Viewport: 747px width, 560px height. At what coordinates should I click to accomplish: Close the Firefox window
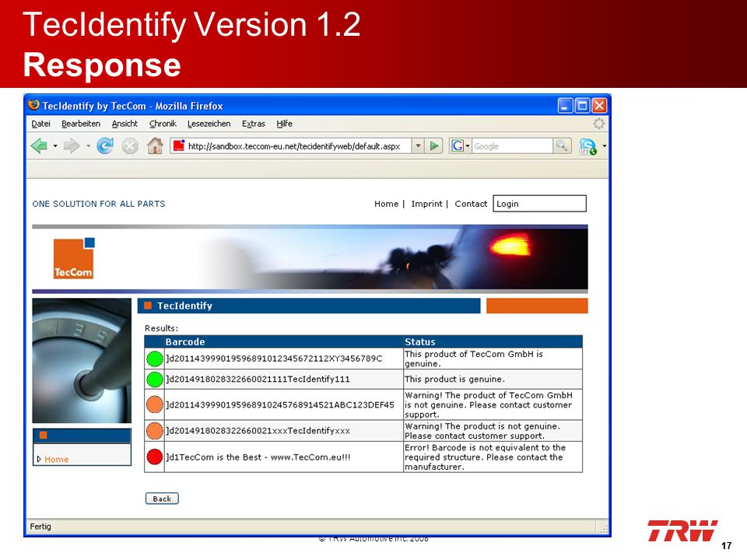pyautogui.click(x=599, y=106)
